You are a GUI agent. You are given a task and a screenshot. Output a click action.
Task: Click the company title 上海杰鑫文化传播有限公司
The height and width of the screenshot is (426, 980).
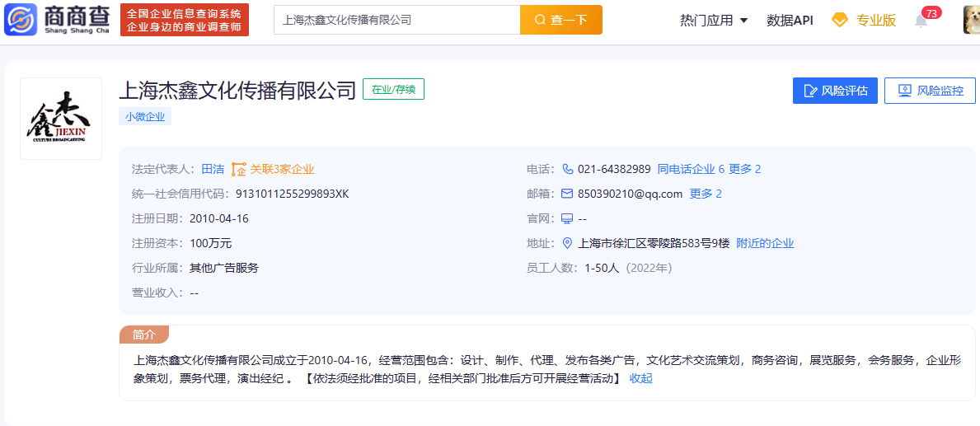[237, 90]
